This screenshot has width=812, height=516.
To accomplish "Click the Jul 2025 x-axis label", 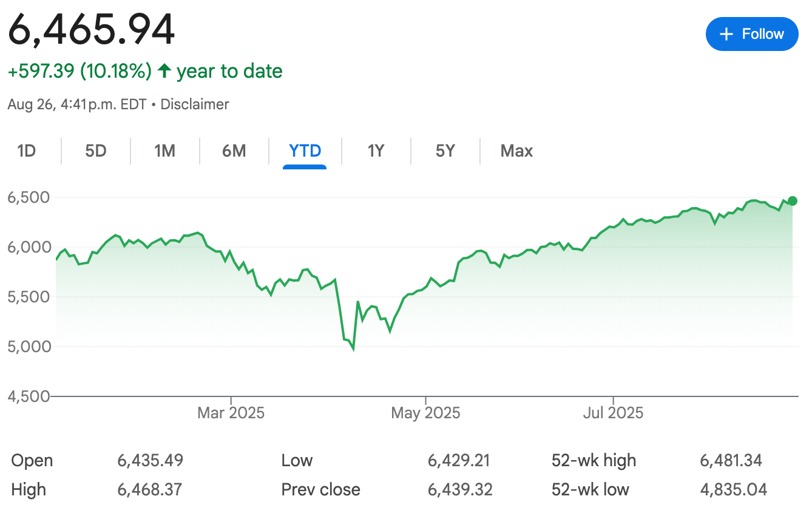I will coord(613,413).
